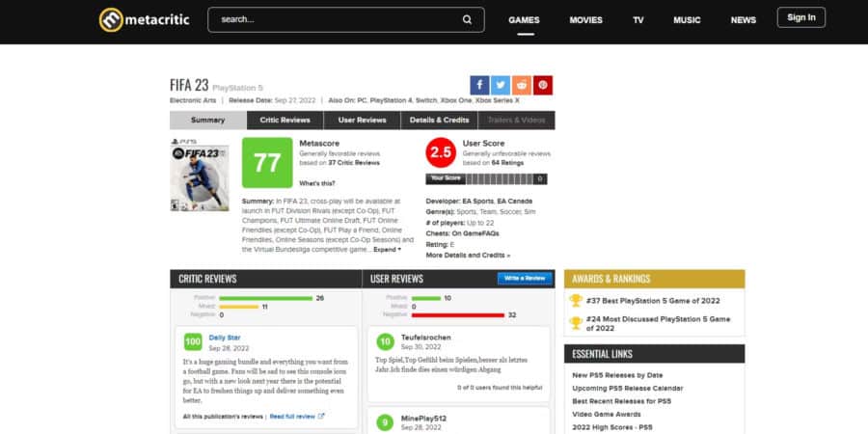Click Write a Review button
This screenshot has width=868, height=434.
525,279
